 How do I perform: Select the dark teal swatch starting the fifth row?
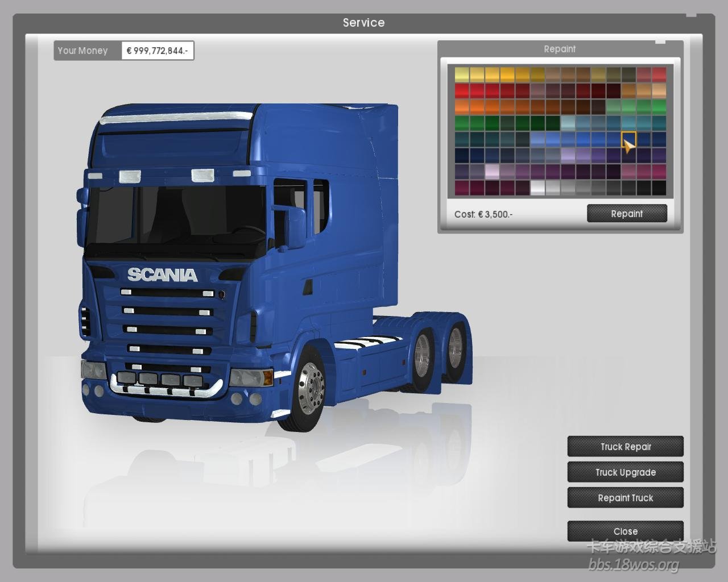tap(462, 139)
